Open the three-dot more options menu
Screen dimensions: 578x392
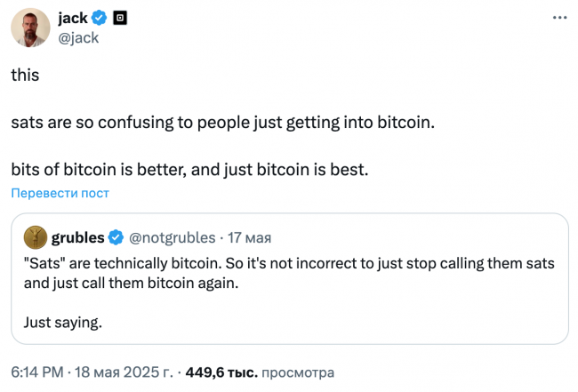click(559, 17)
